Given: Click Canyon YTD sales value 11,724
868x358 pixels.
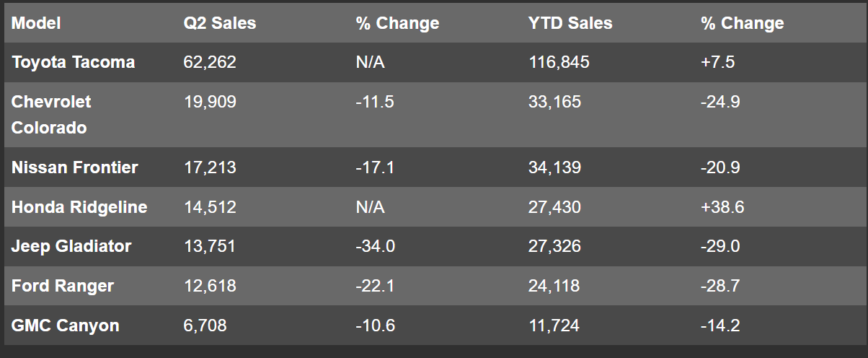Looking at the screenshot, I should point(554,326).
